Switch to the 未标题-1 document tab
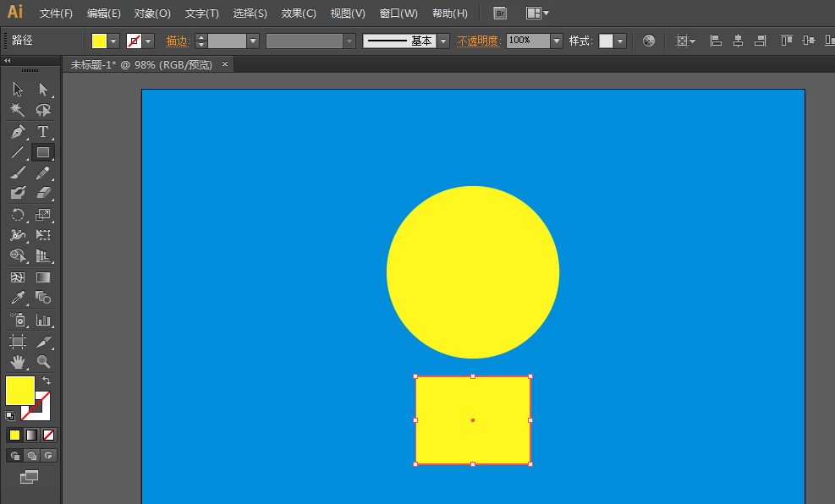835x504 pixels. coord(140,63)
